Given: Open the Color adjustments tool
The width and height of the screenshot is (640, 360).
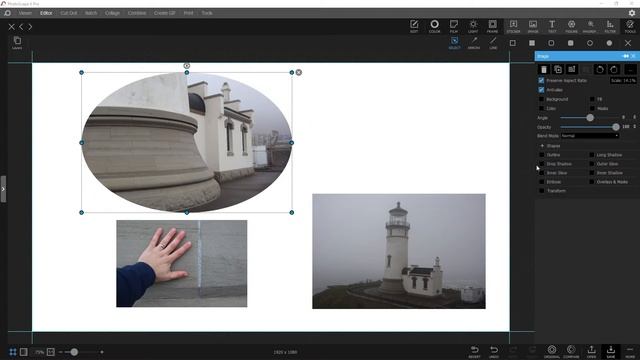Looking at the screenshot, I should tap(434, 26).
